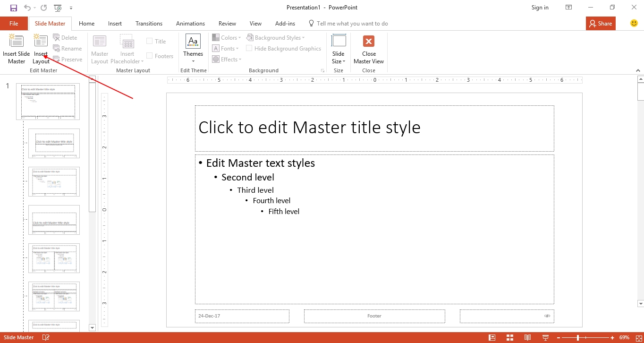
Task: Open Format Background dialog launcher
Action: [x=322, y=70]
